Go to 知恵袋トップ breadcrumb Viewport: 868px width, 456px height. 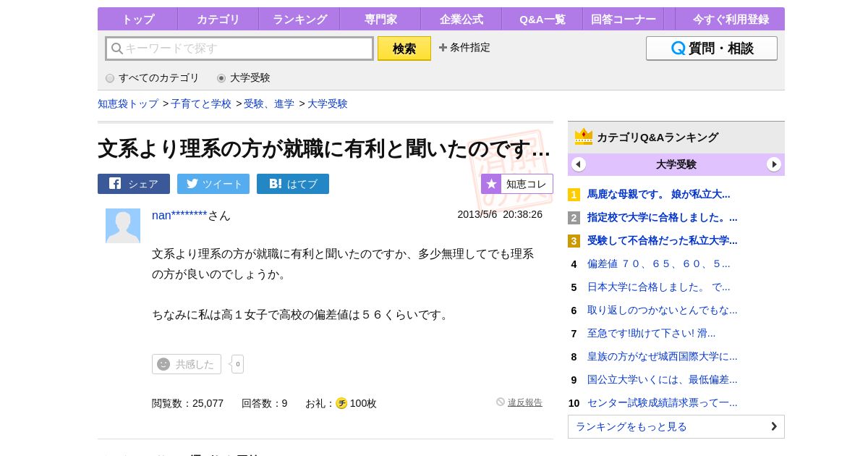tap(128, 104)
